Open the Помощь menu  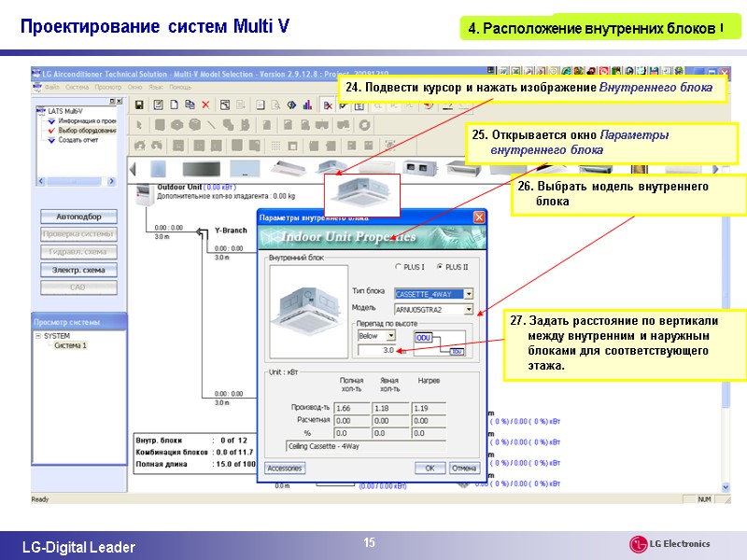tap(180, 87)
